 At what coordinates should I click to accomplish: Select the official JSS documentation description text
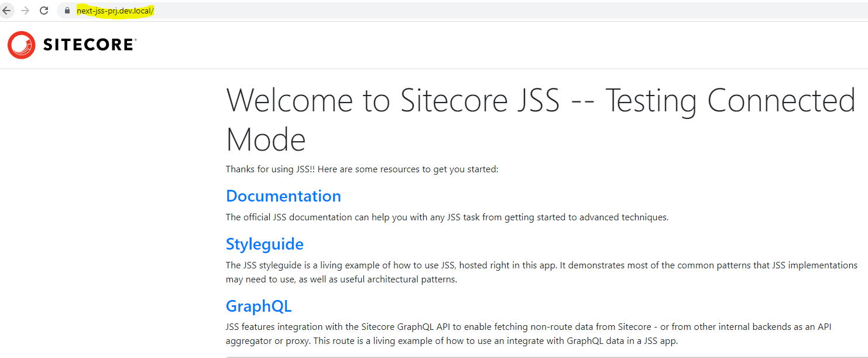pos(447,217)
